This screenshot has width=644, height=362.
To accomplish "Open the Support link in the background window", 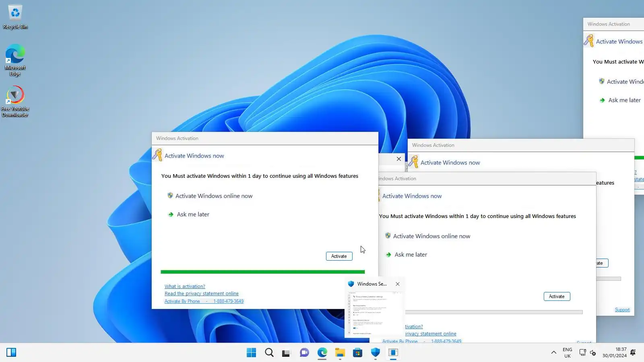I will (x=622, y=310).
